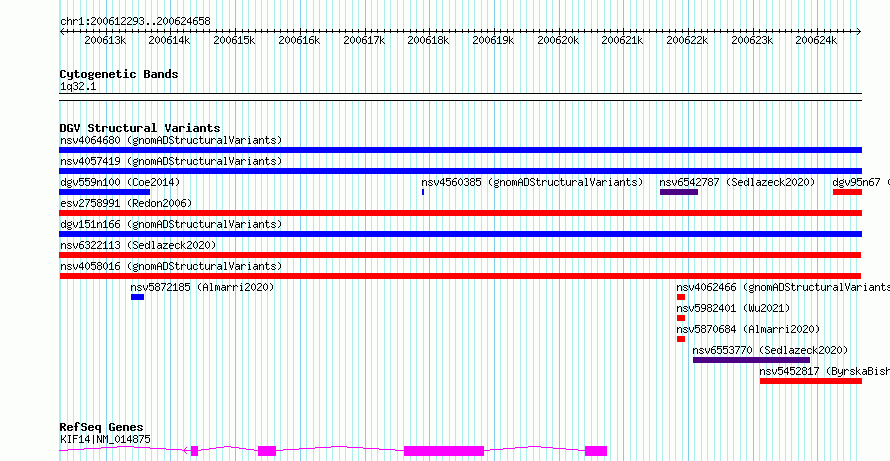Click ruler position 200613k
This screenshot has width=890, height=461.
(x=106, y=40)
